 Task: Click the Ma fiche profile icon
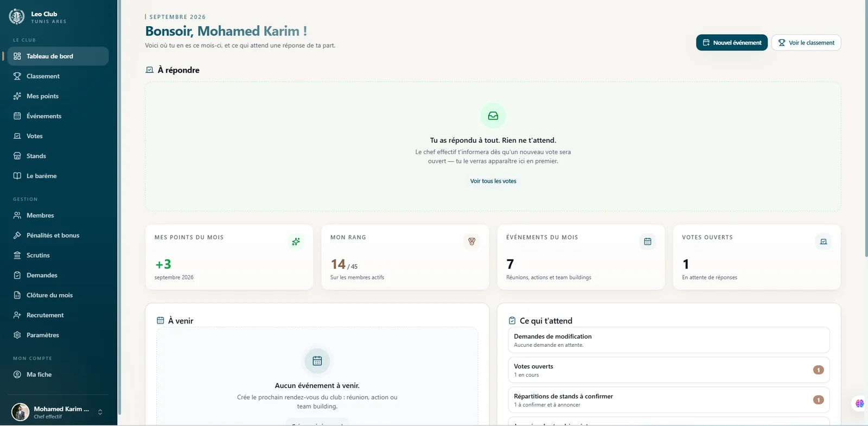(x=17, y=374)
